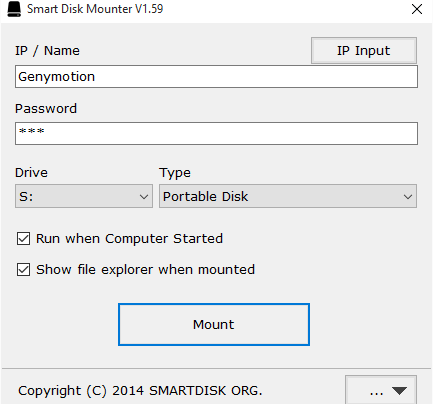Disable the Show file explorer when mounted checkbox
This screenshot has height=404, width=433.
tap(23, 270)
